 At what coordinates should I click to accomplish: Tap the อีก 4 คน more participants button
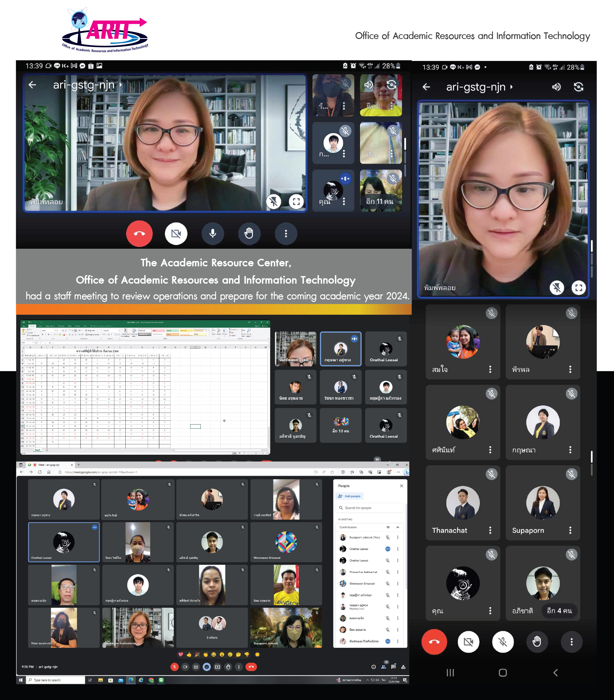point(559,611)
